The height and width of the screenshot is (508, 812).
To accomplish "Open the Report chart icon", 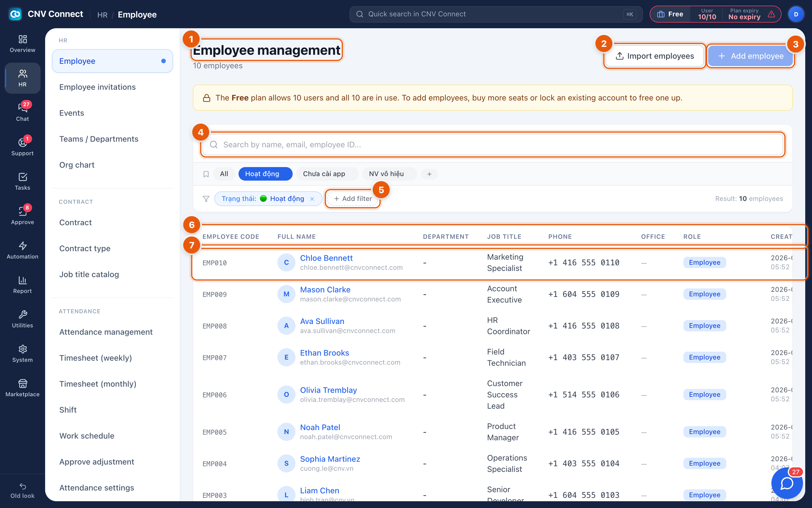I will [x=23, y=284].
